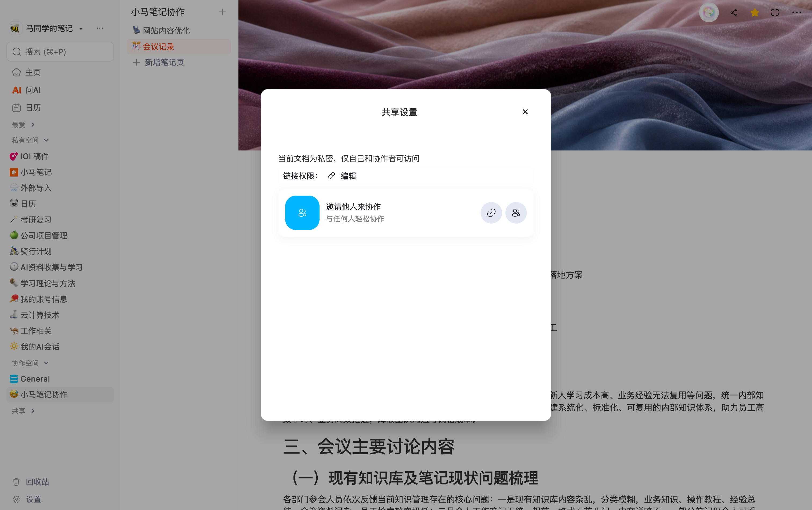Open fullscreen mode icon
This screenshot has width=812, height=510.
[x=775, y=12]
